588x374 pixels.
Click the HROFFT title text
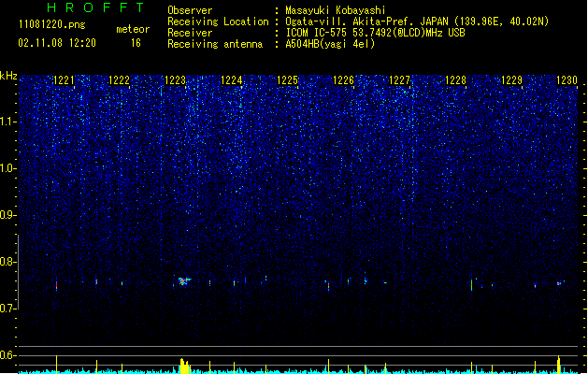(95, 7)
